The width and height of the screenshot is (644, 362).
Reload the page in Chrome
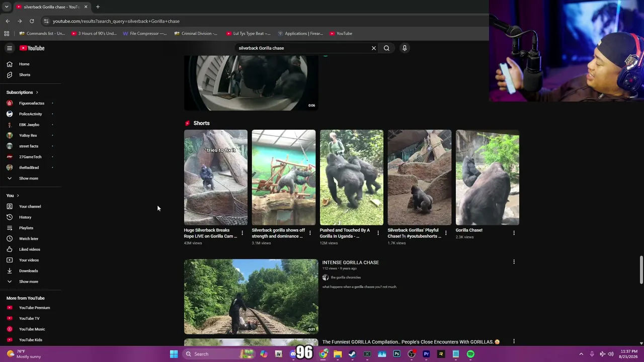(32, 21)
